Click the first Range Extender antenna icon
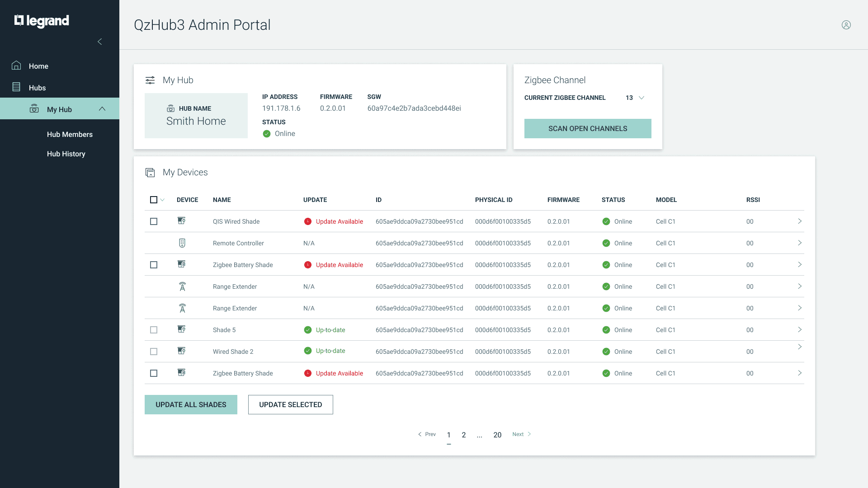 182,286
